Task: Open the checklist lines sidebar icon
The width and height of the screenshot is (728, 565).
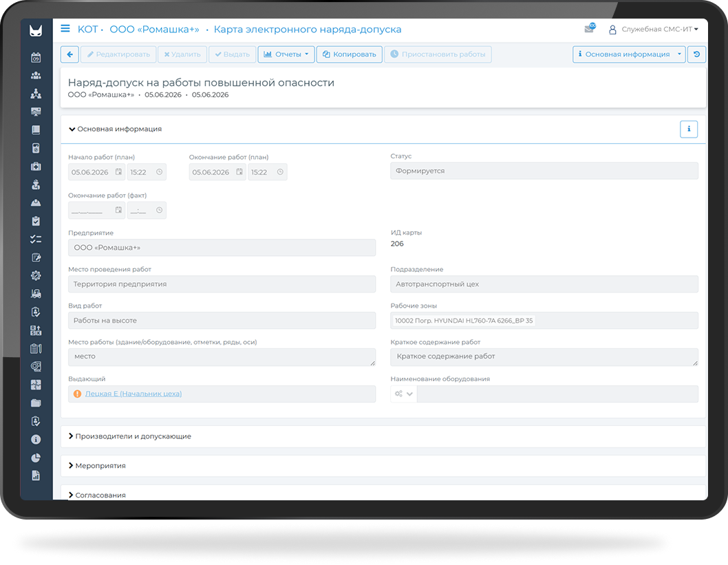Action: pos(36,239)
